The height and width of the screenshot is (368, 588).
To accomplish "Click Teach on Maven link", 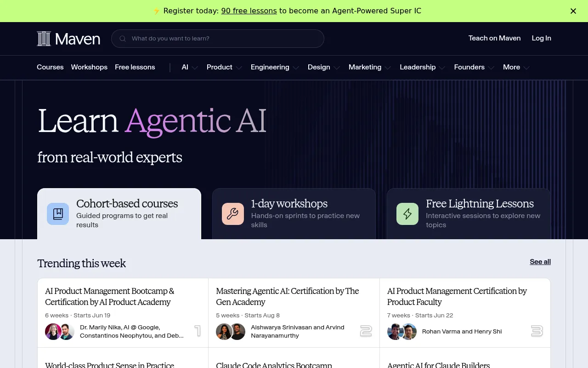I will [x=494, y=38].
